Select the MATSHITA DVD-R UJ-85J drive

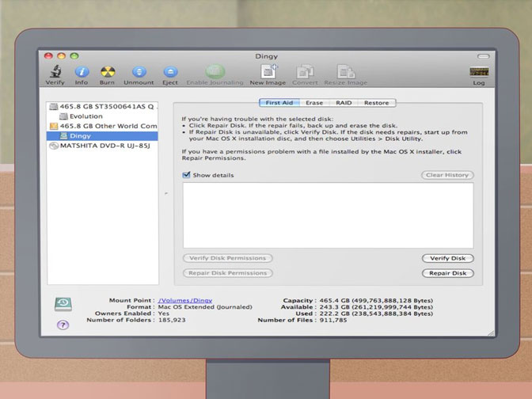102,146
